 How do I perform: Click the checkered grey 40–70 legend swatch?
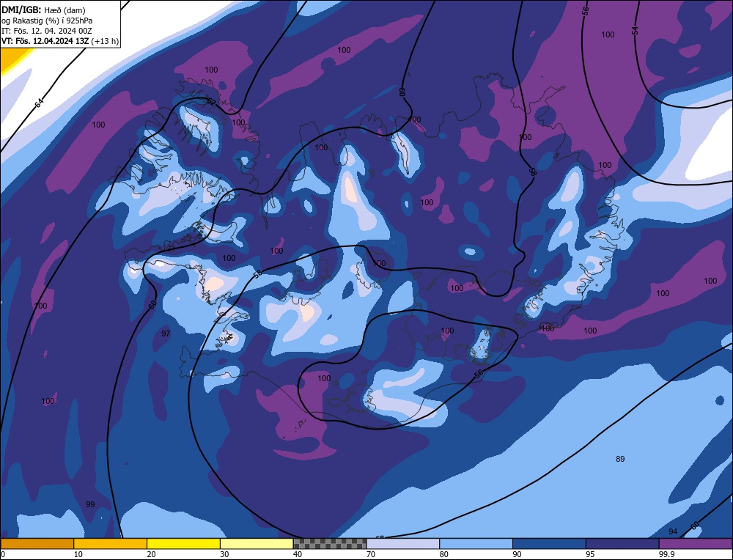point(330,544)
